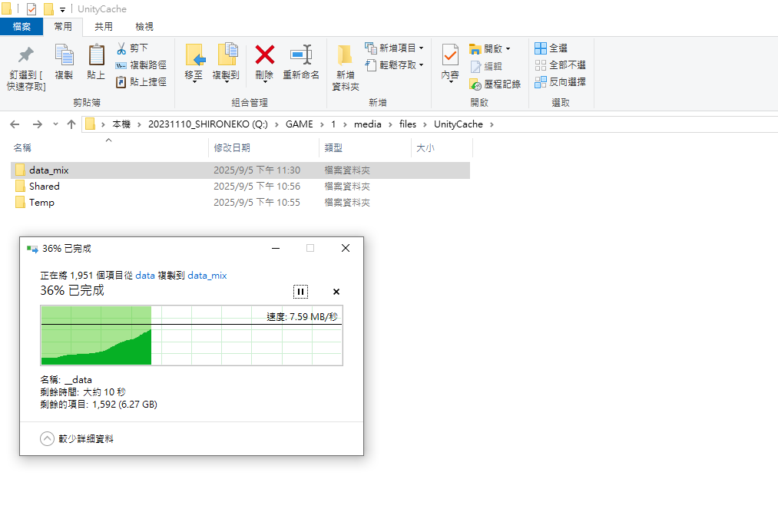Click 全選 (Select all)
Screen dimensions: 778x532
[551, 48]
